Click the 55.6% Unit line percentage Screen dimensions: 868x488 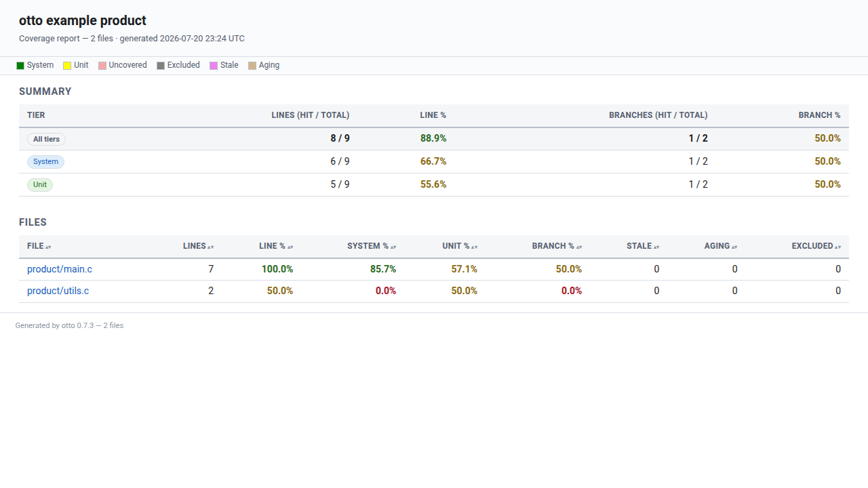click(x=433, y=184)
